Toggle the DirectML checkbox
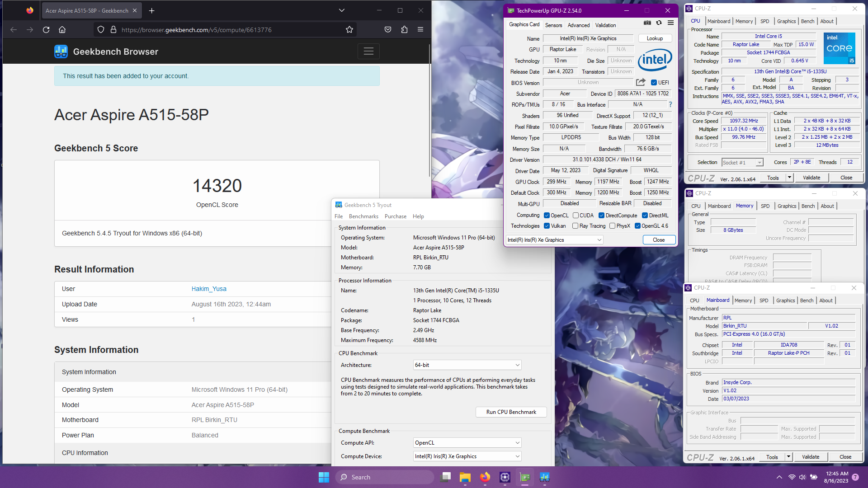The image size is (868, 488). (x=645, y=216)
